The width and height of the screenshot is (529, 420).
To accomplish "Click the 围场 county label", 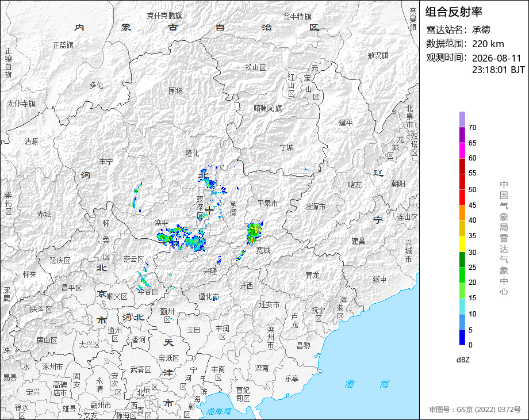I will click(x=176, y=91).
